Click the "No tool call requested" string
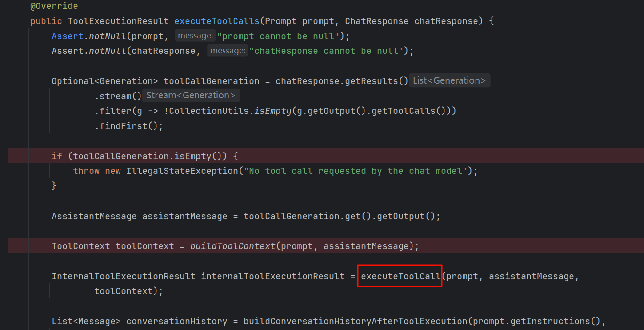644x330 pixels. click(x=356, y=171)
